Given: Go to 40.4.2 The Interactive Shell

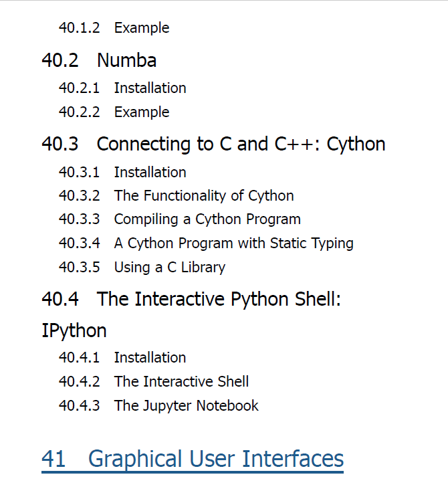Looking at the screenshot, I should point(154,382).
